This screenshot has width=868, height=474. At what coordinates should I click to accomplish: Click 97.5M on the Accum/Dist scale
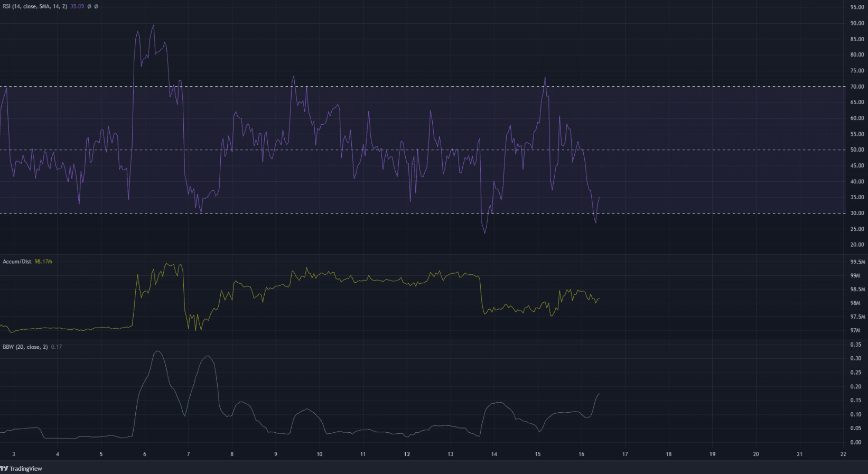click(857, 317)
